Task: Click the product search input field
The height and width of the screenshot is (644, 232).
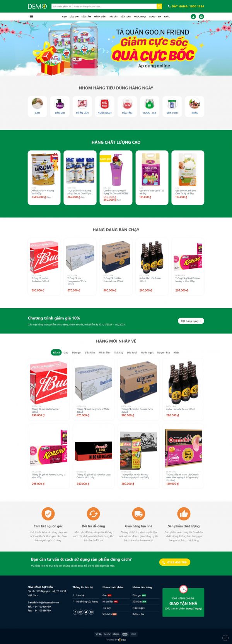Action: pos(114,6)
